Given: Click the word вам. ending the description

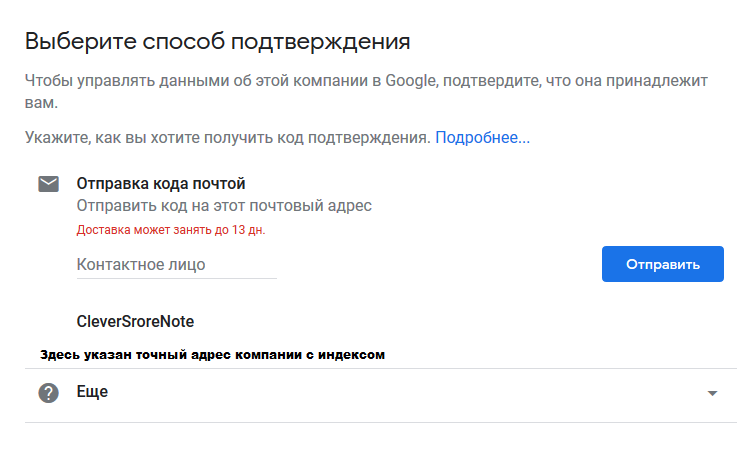Looking at the screenshot, I should click(x=41, y=102).
